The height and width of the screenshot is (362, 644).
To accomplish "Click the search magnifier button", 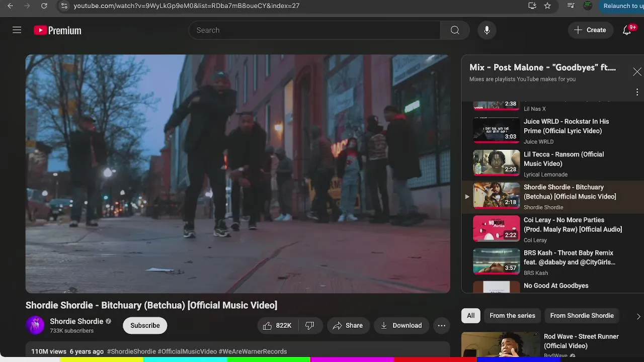I will click(455, 30).
